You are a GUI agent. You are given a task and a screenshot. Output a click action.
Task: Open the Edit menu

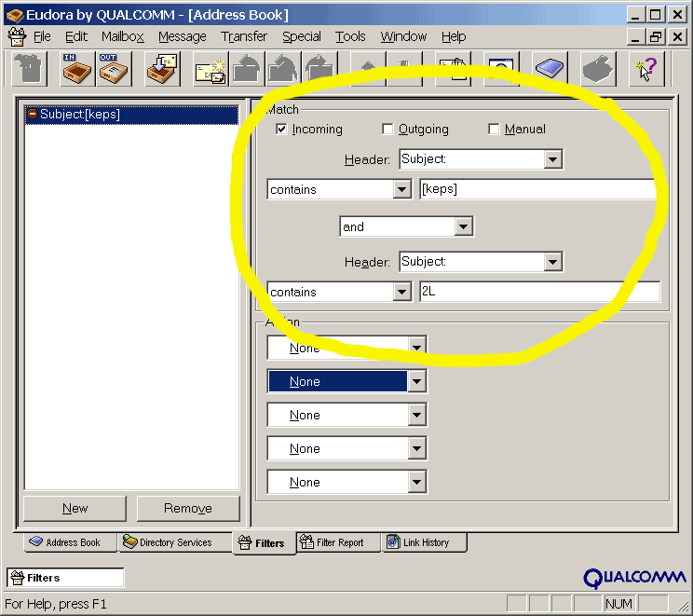tap(76, 36)
